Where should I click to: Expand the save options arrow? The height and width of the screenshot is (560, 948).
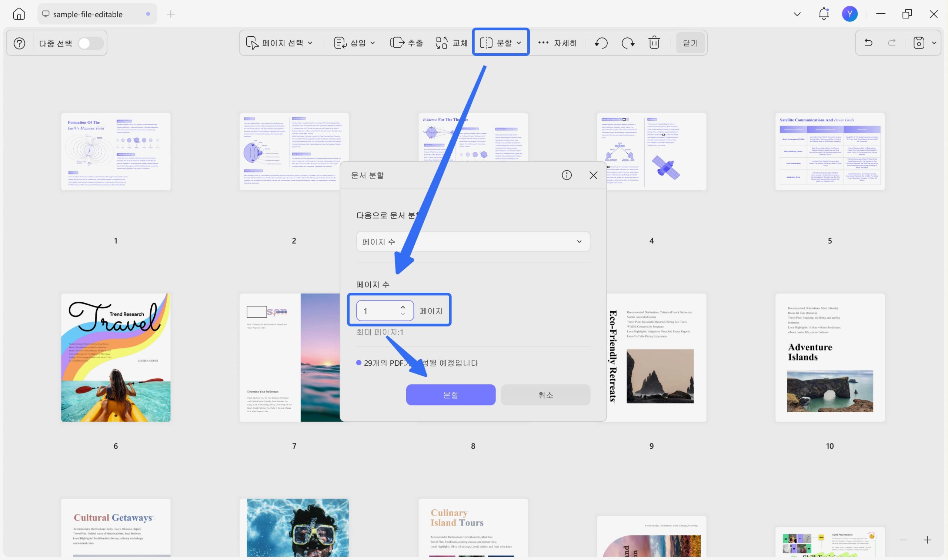934,43
